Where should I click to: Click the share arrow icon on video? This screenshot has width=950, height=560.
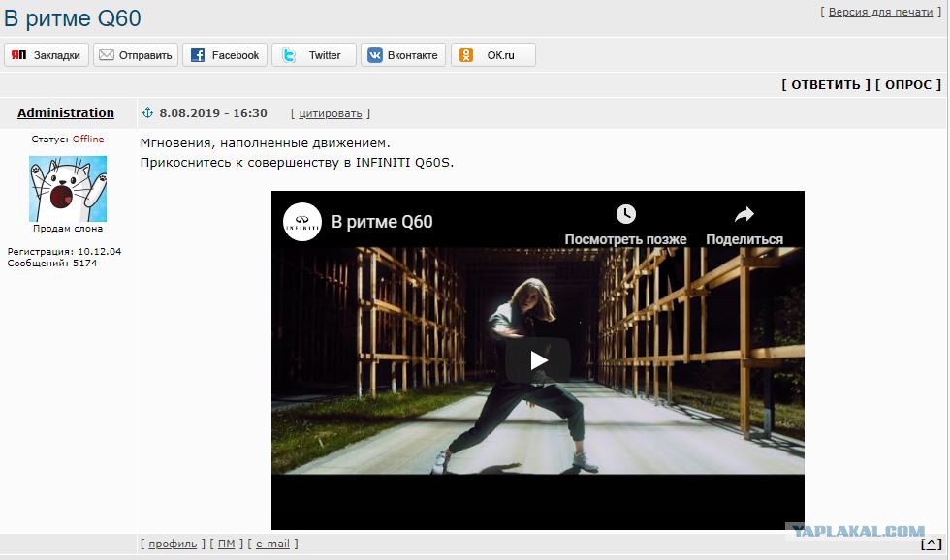coord(744,214)
